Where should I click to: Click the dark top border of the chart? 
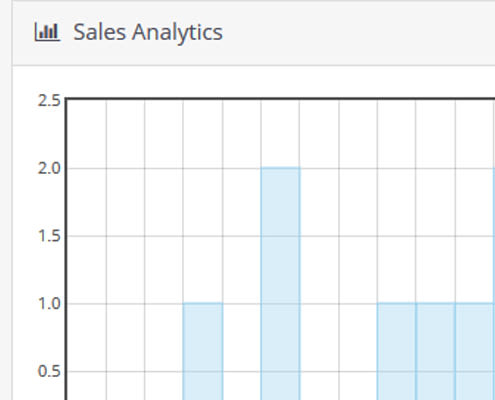point(280,98)
